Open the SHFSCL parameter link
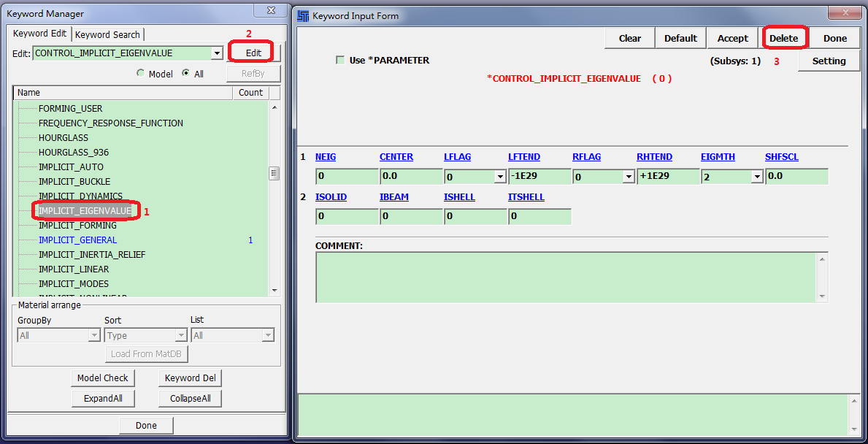The height and width of the screenshot is (444, 868). pyautogui.click(x=782, y=157)
